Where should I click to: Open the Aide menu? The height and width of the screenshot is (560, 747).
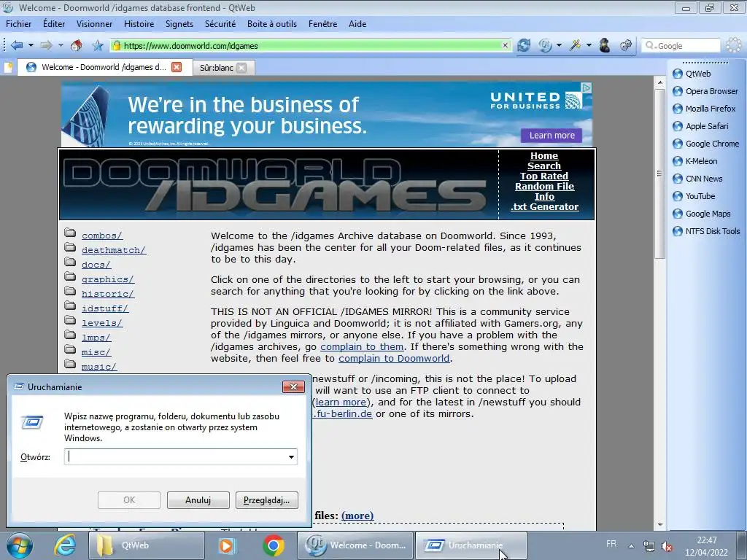(x=357, y=24)
